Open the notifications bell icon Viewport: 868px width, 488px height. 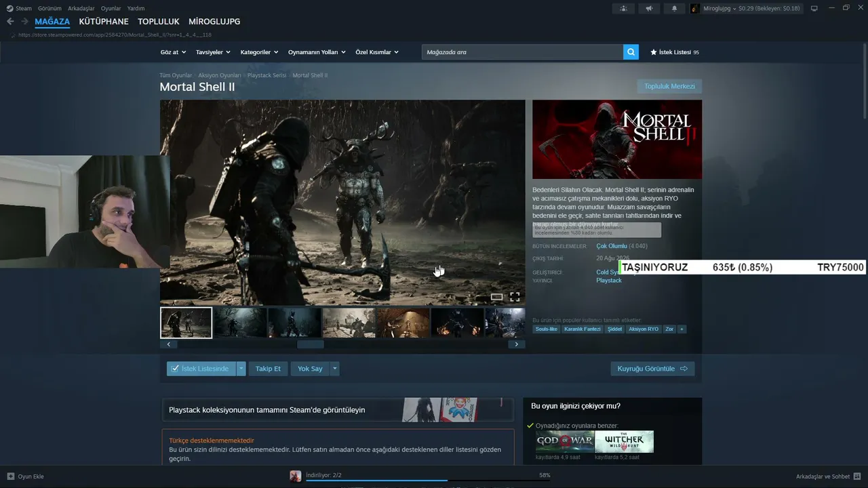pos(674,8)
